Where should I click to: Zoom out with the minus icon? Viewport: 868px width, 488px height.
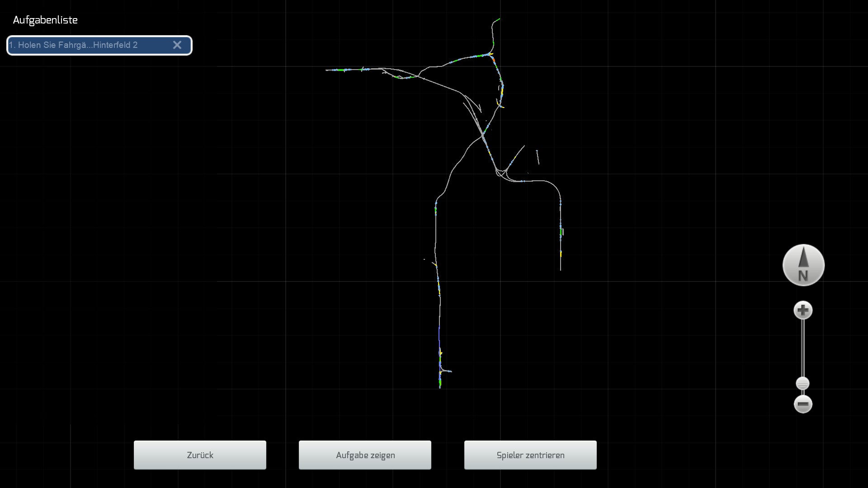click(x=803, y=404)
